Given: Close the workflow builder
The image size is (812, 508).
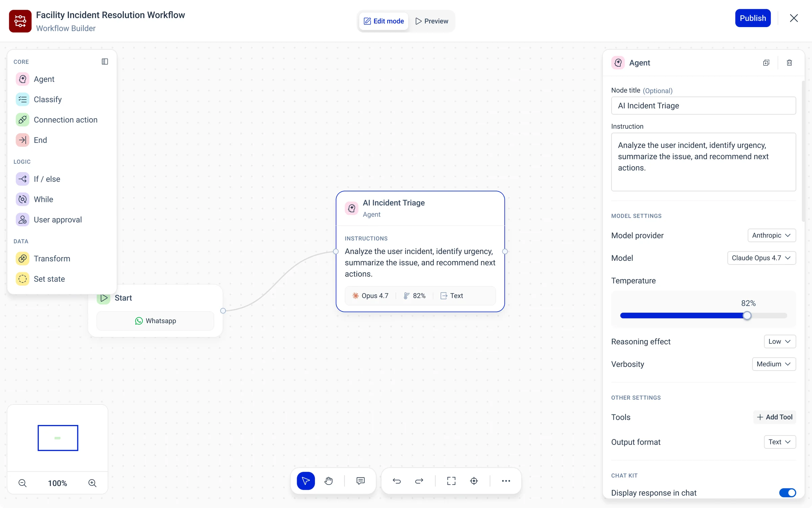Looking at the screenshot, I should click(x=794, y=18).
